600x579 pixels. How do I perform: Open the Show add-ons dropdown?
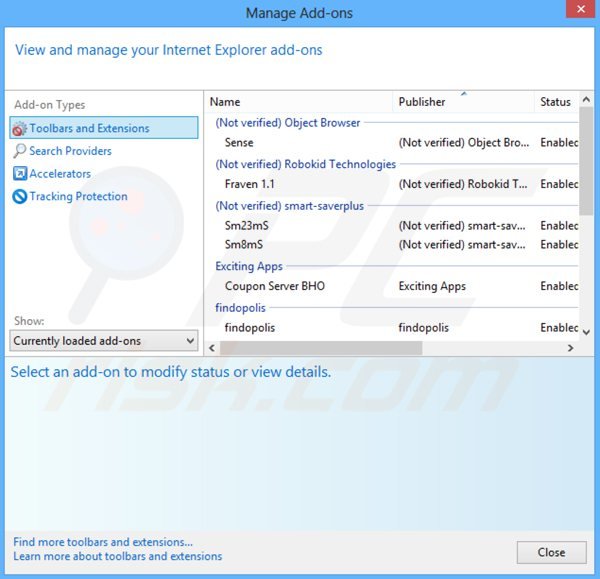point(189,341)
